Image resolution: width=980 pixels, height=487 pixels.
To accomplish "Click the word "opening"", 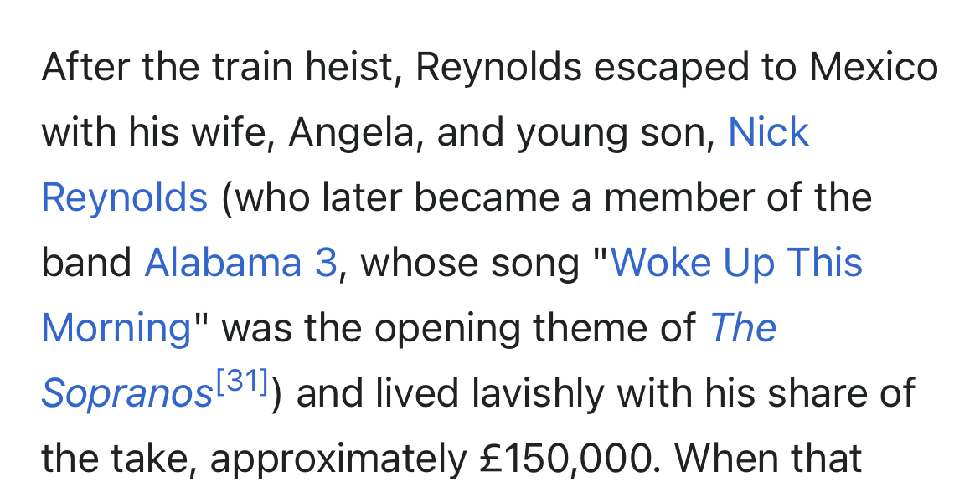I will point(441,328).
